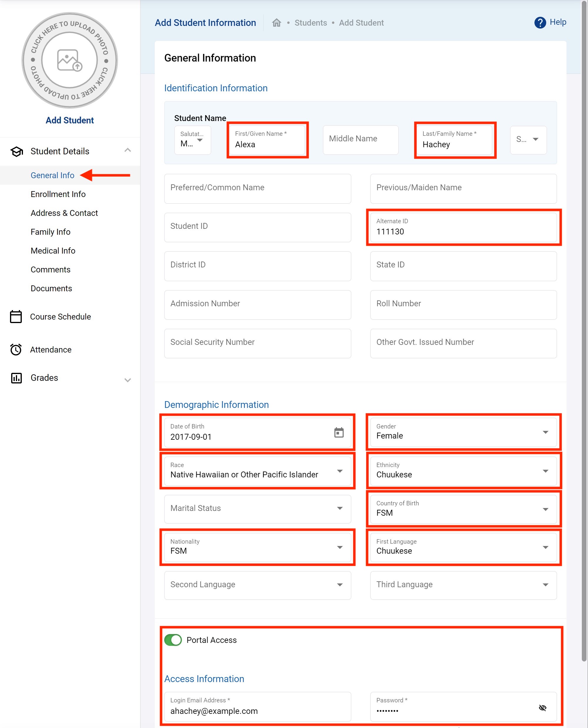Image resolution: width=588 pixels, height=728 pixels.
Task: Click the Student Details graduation cap icon
Action: click(x=16, y=151)
